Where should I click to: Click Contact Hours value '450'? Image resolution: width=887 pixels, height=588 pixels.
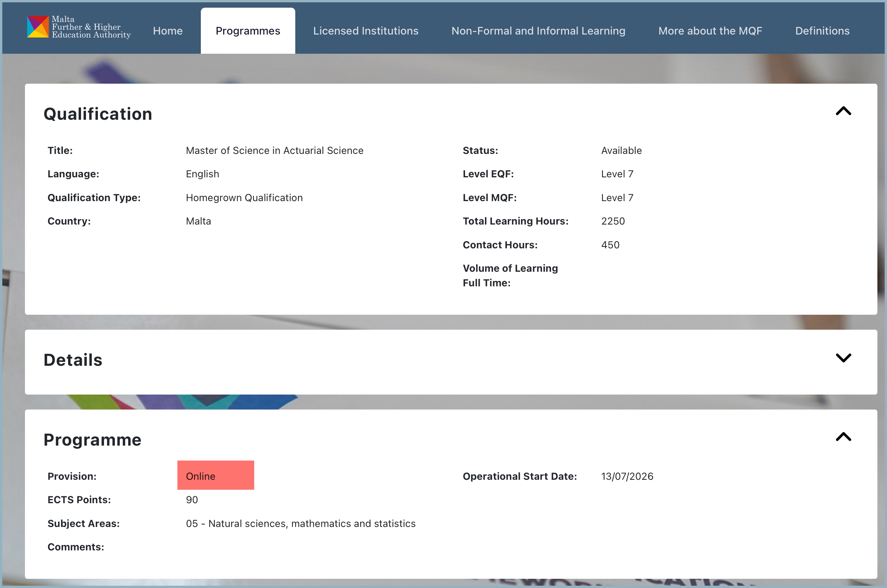click(x=610, y=245)
